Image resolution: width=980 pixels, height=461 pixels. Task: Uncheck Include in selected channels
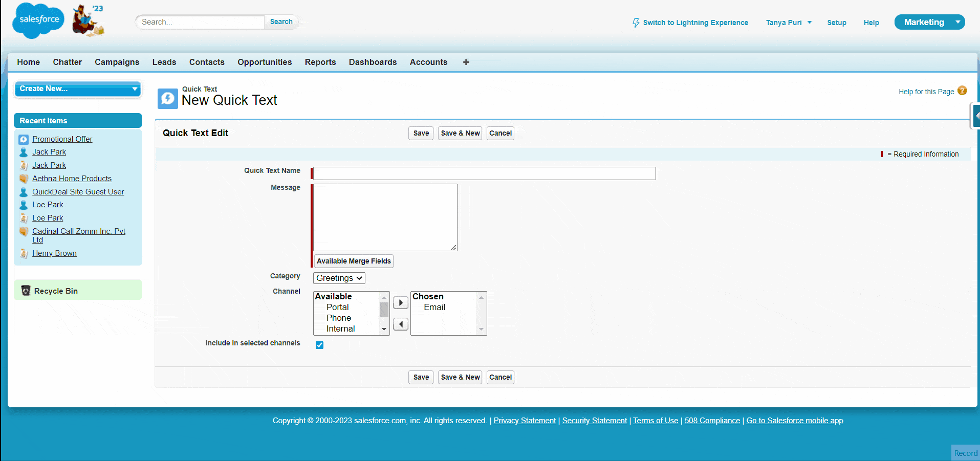tap(319, 345)
